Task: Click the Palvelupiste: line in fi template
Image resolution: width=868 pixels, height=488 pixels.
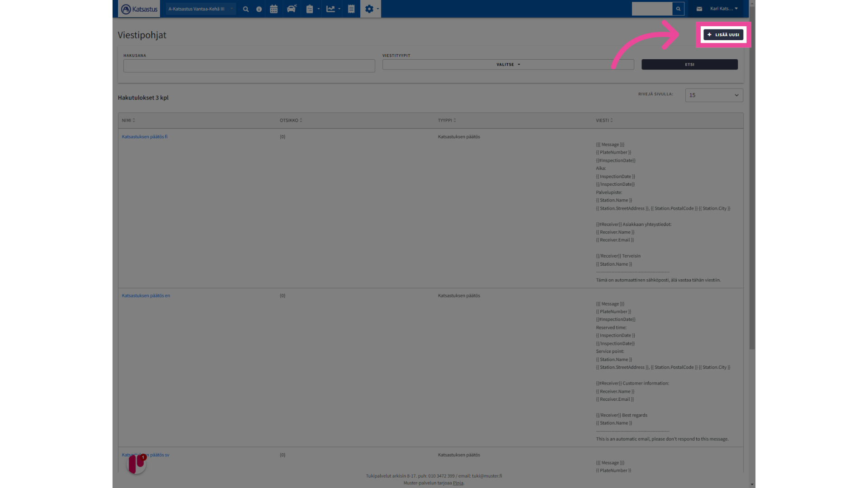Action: (x=609, y=192)
